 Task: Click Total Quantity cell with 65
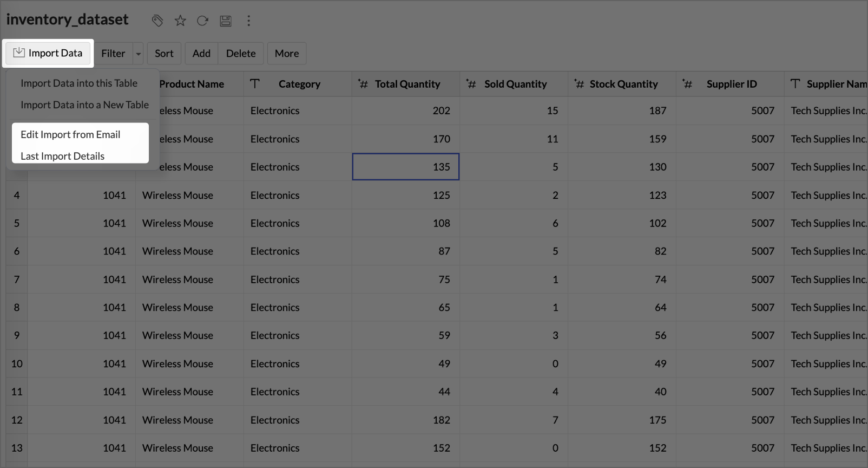(406, 307)
